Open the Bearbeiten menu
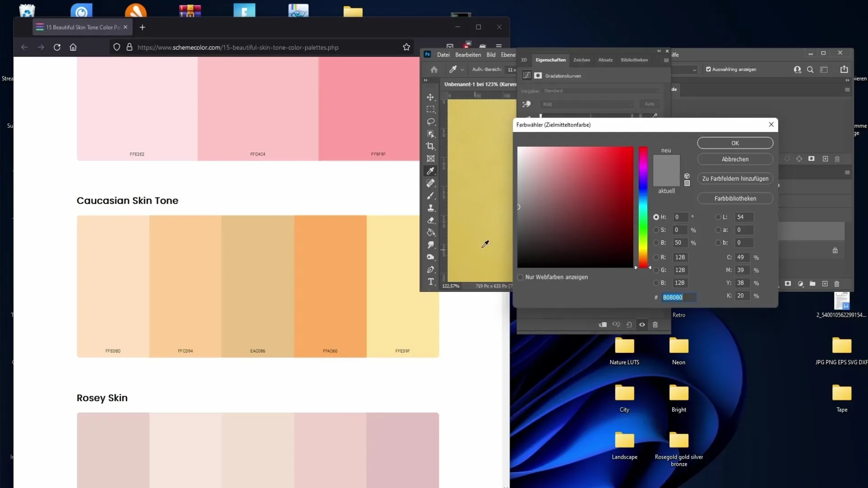 pos(468,55)
